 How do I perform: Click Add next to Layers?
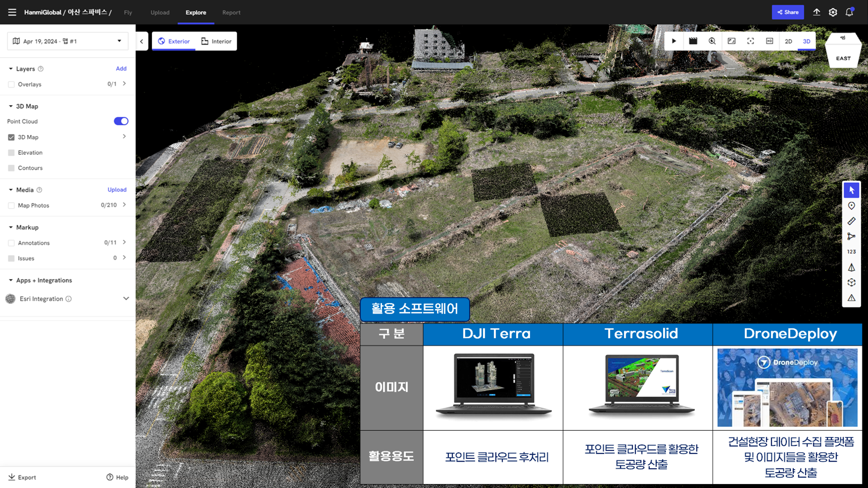[121, 69]
